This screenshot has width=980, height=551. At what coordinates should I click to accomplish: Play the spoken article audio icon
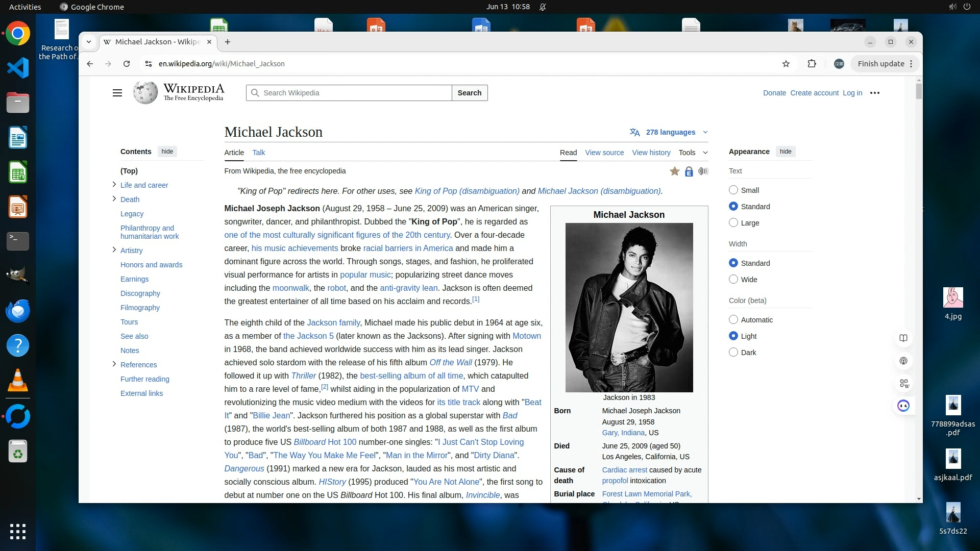[703, 171]
